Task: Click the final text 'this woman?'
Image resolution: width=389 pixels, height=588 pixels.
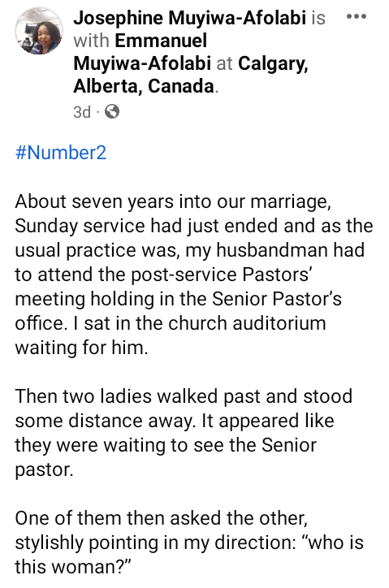Action: point(73,567)
